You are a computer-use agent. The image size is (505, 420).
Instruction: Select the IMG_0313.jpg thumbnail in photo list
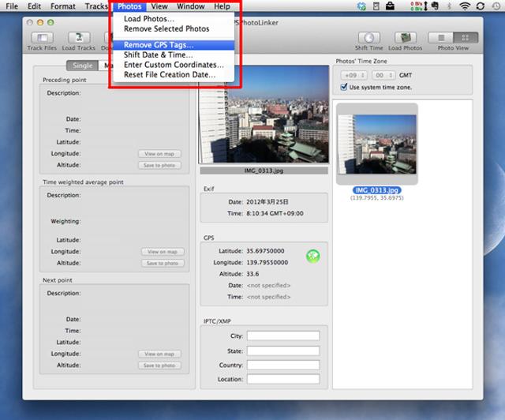pos(376,147)
